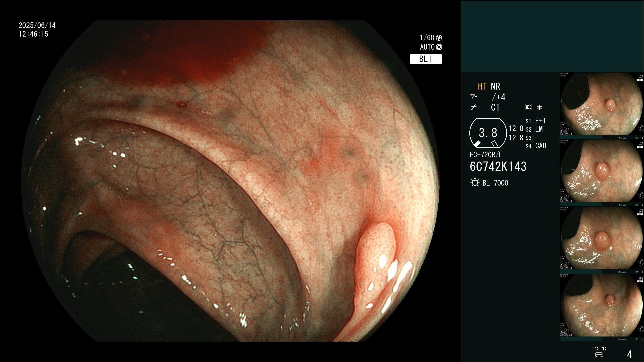Click the C1 color emphasis value
This screenshot has height=362, width=644.
point(495,107)
